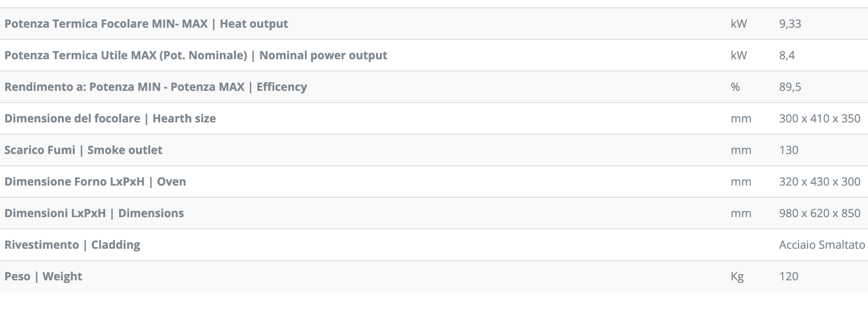
Task: Click the Efficency row label
Action: click(x=155, y=87)
